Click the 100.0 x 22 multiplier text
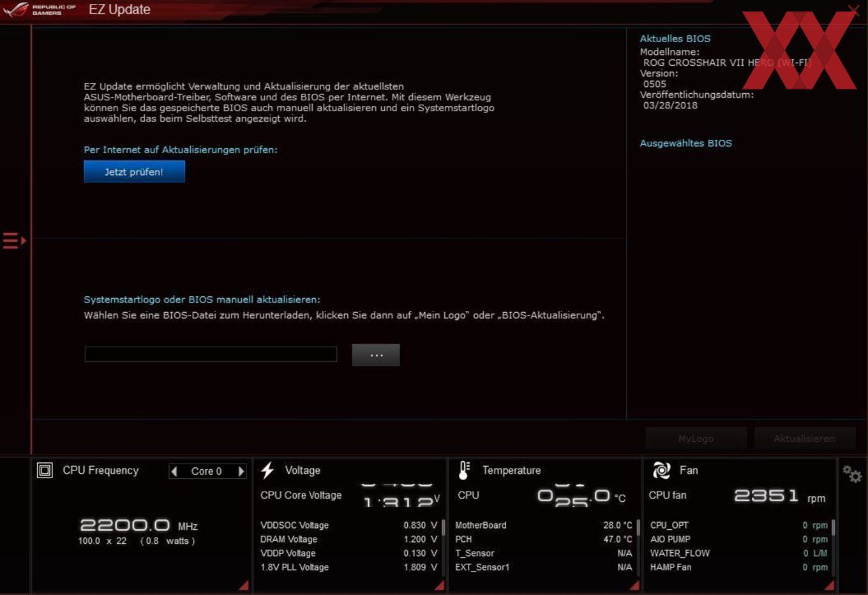This screenshot has height=595, width=868. coord(102,541)
